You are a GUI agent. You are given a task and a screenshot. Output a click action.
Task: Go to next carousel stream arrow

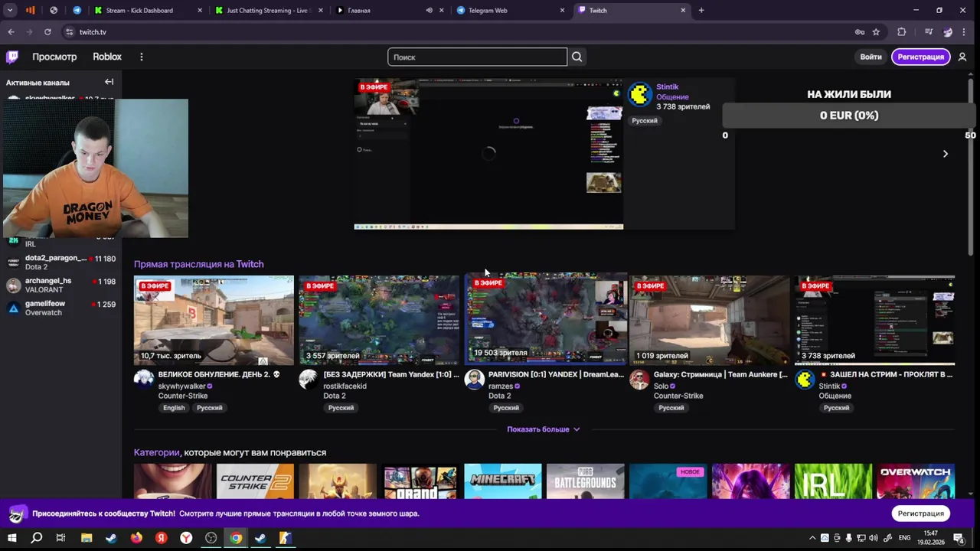pyautogui.click(x=945, y=154)
